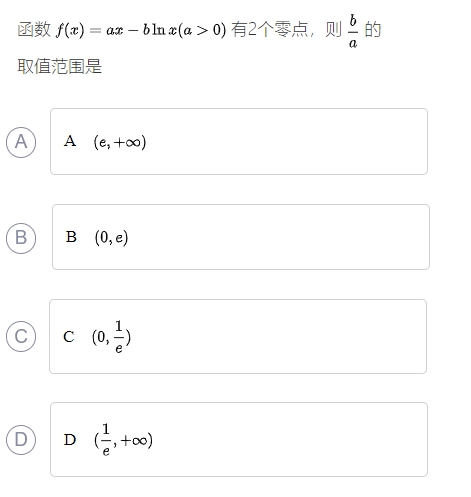Click the letter D inside fourth answer box

[70, 440]
